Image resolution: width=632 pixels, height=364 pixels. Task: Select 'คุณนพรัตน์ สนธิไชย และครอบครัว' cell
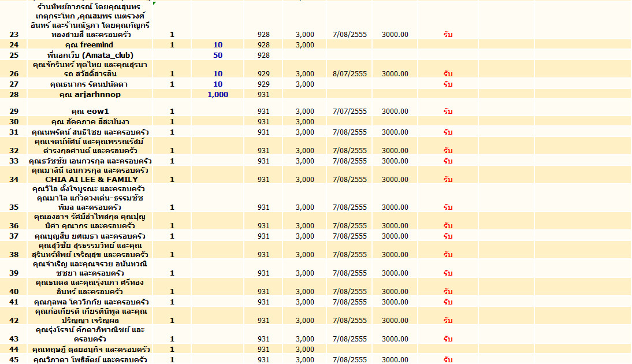click(x=90, y=132)
